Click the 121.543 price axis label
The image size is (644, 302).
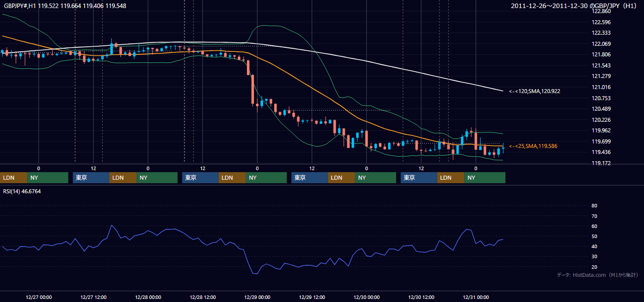(602, 65)
